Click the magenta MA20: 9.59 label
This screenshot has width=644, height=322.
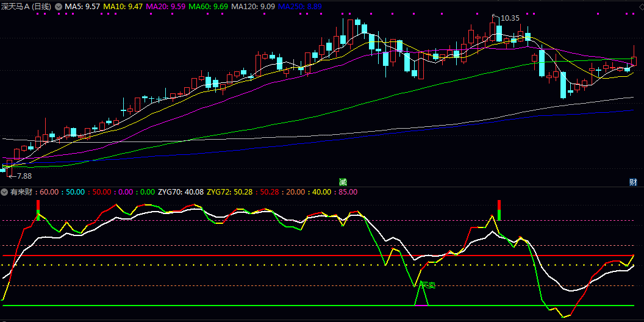tap(166, 7)
